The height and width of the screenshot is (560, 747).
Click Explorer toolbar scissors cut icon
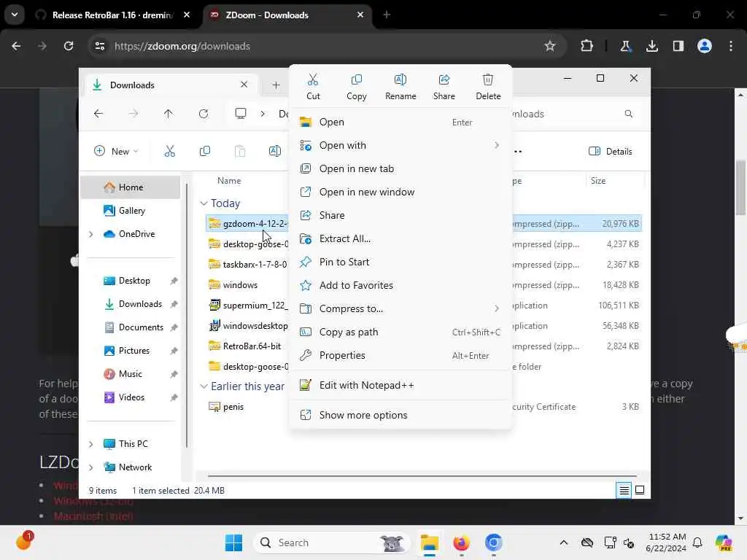click(169, 152)
